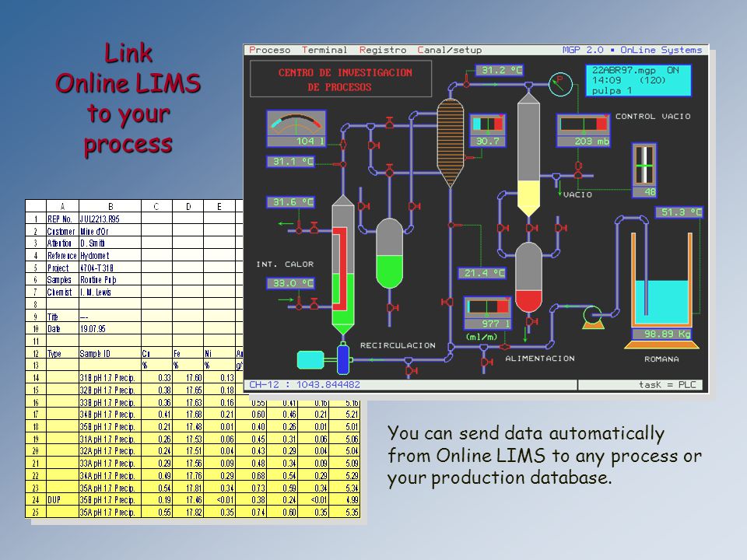The image size is (747, 560).
Task: Click the date cell 19.07.95
Action: tap(110, 329)
